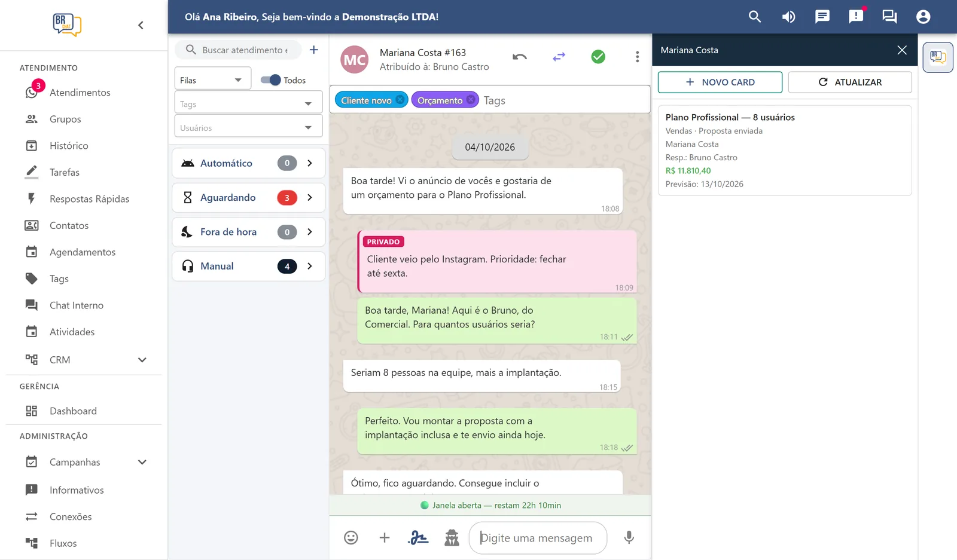Expand the Aguardando queue

(248, 198)
